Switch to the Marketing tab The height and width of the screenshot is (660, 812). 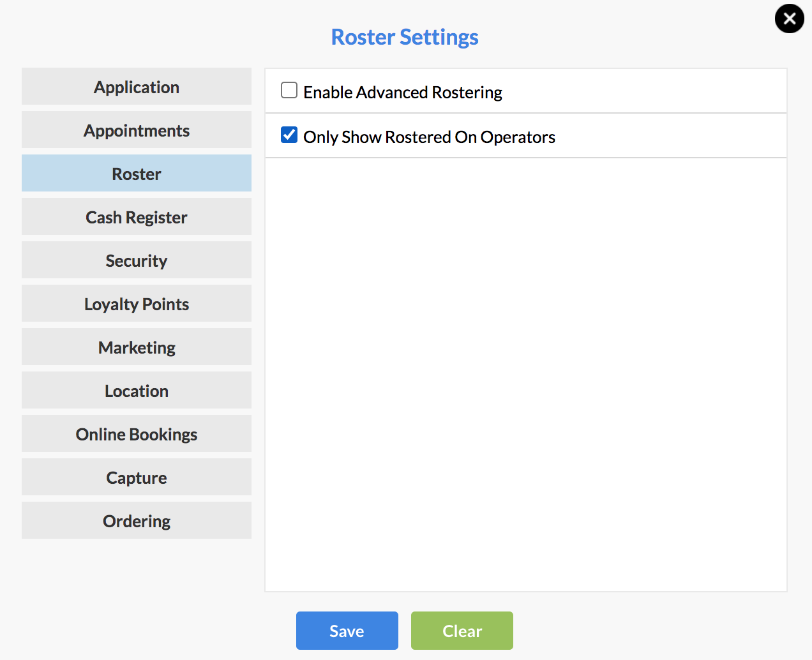(137, 347)
